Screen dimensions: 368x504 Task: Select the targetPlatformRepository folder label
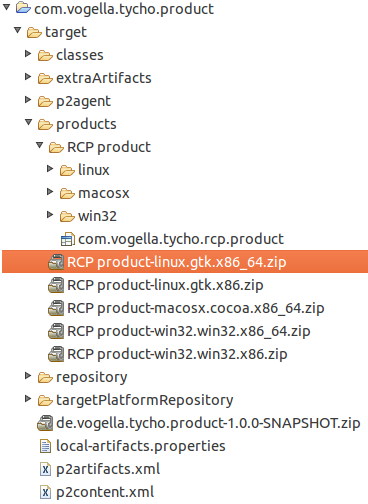click(145, 401)
